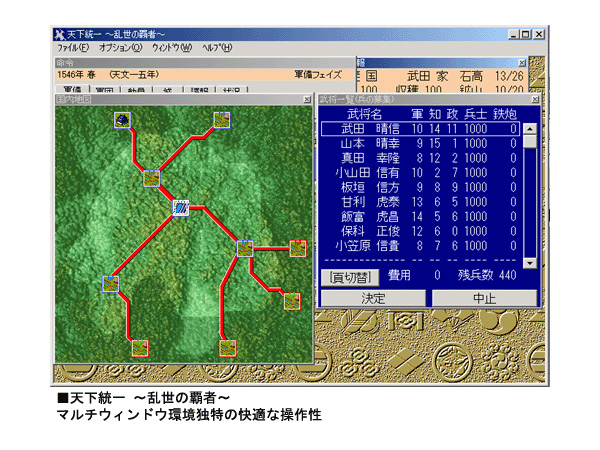
Task: Close the 国内地図 map window
Action: (307, 99)
